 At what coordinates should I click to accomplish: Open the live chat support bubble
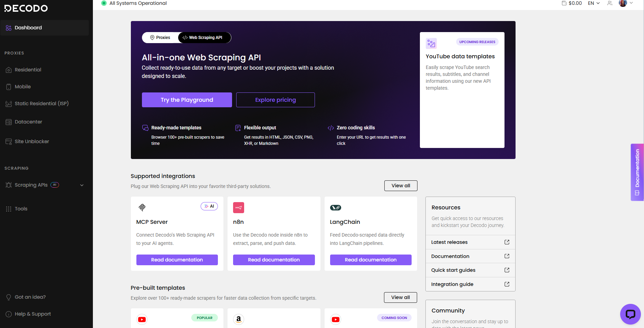tap(630, 314)
